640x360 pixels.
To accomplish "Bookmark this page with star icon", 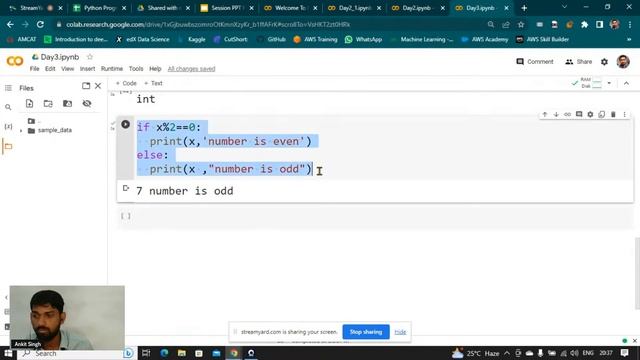I will tap(521, 24).
